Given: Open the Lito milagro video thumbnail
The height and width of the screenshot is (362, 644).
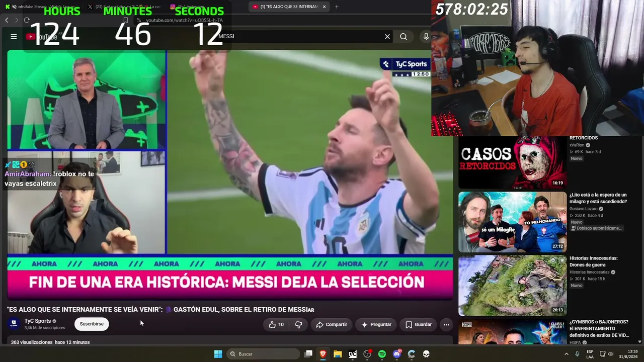Looking at the screenshot, I should (512, 222).
